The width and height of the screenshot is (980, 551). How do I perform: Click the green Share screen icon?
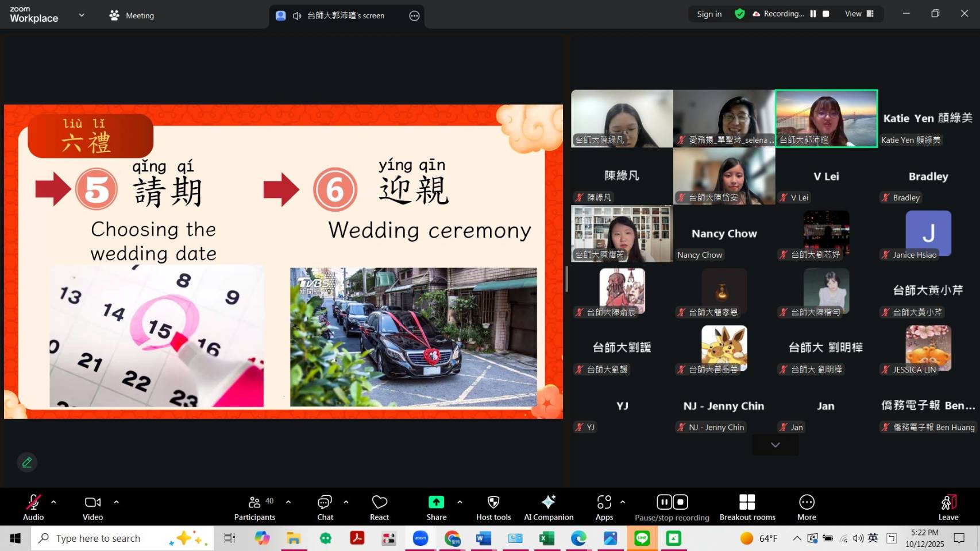(x=436, y=501)
